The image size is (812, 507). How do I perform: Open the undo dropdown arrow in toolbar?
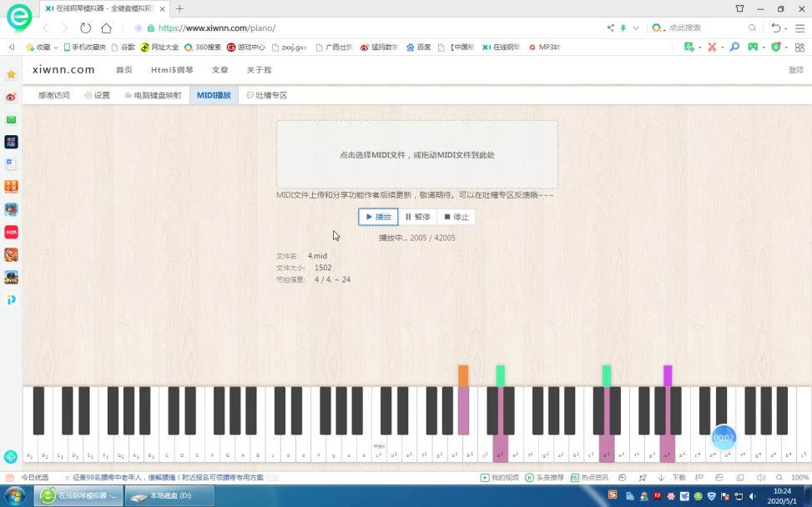(785, 28)
